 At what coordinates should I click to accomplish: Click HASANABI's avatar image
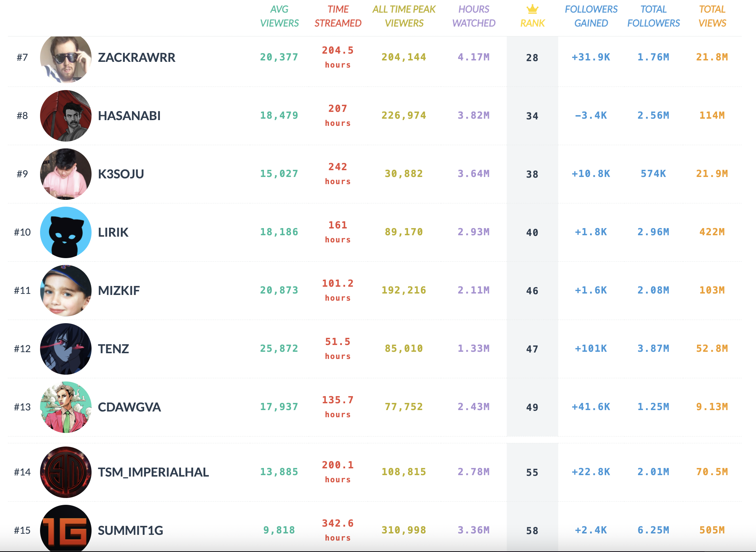point(66,116)
